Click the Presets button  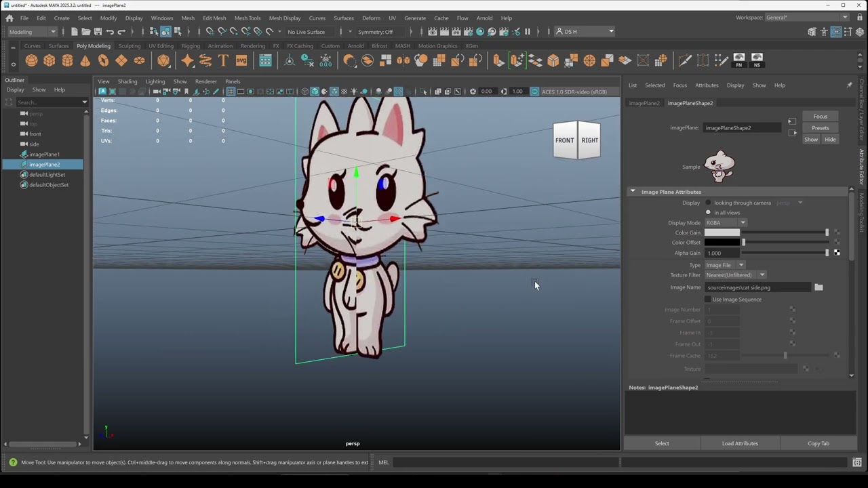click(x=820, y=128)
